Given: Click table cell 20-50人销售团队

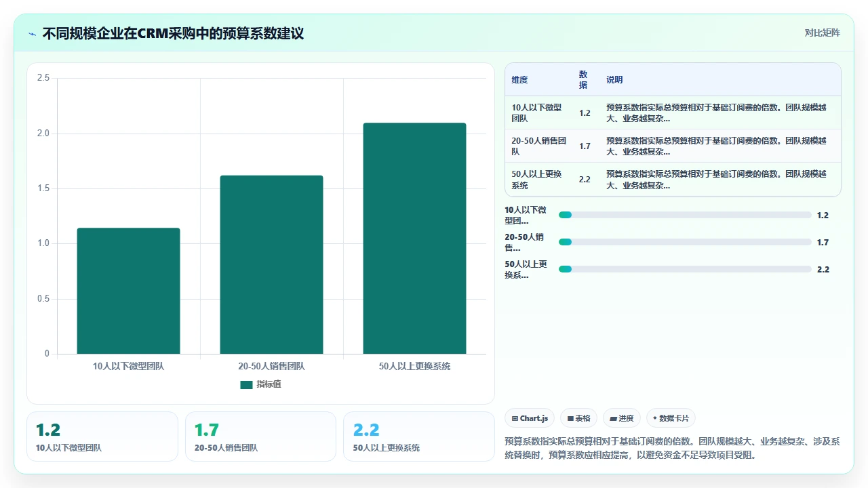Looking at the screenshot, I should point(537,146).
